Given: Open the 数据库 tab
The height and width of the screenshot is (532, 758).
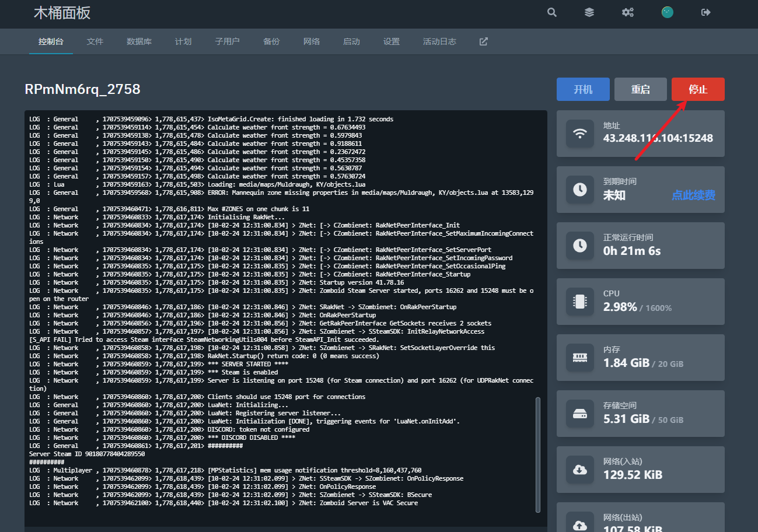Looking at the screenshot, I should [x=139, y=41].
